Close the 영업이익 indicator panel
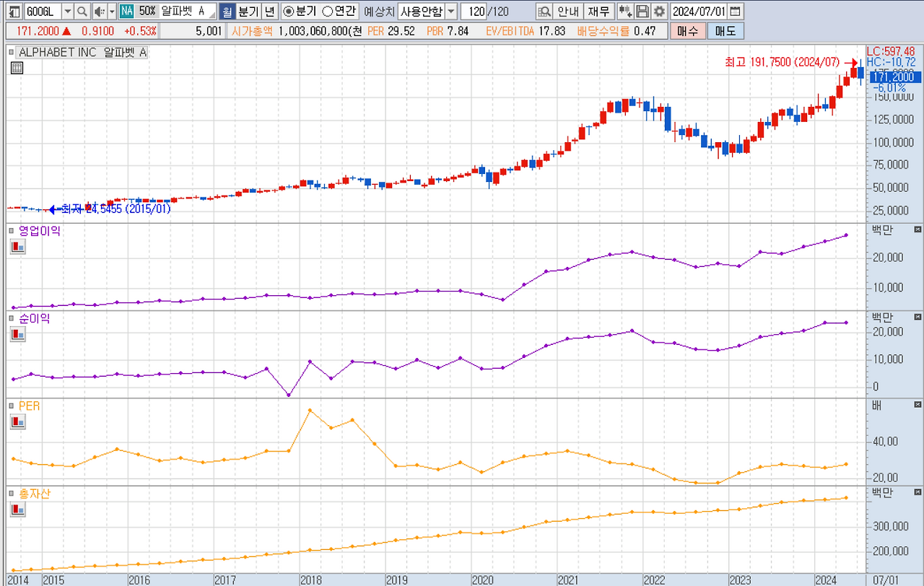Viewport: 924px width, 586px height. click(x=918, y=229)
